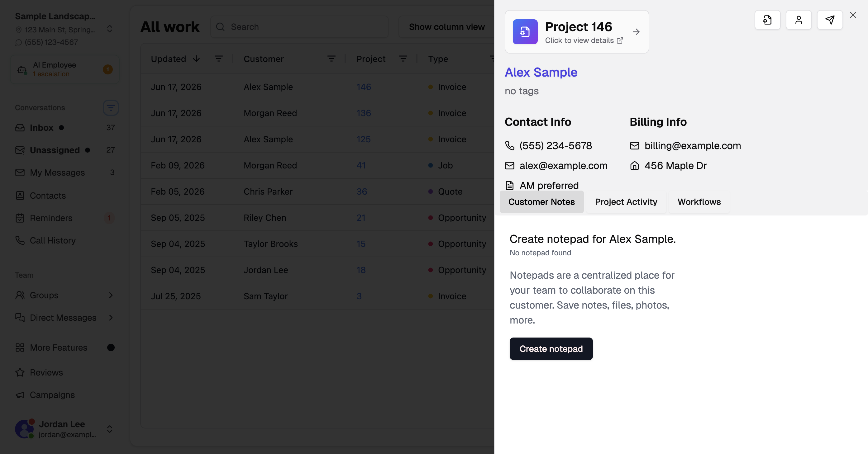Image resolution: width=868 pixels, height=454 pixels.
Task: Expand the Sample Landscape account switcher
Action: coord(109,29)
